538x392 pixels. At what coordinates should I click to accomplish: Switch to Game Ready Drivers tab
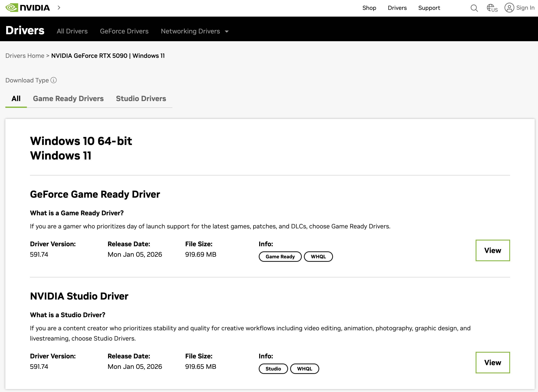(x=68, y=98)
